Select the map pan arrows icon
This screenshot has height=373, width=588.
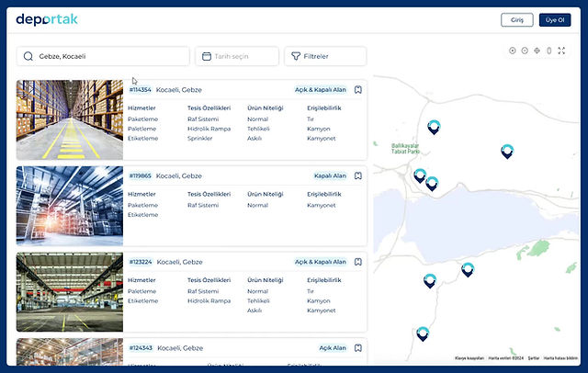537,51
